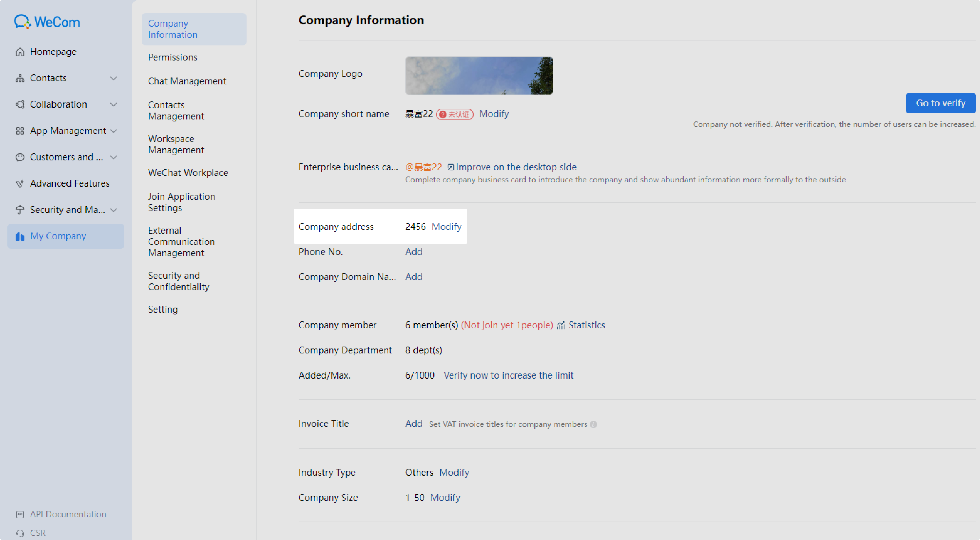Click the CSR headset icon
Viewport: 980px width, 540px height.
coord(20,533)
